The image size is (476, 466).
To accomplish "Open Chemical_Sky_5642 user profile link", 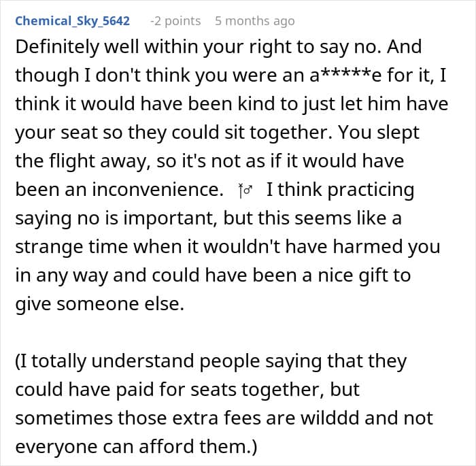I will click(72, 20).
